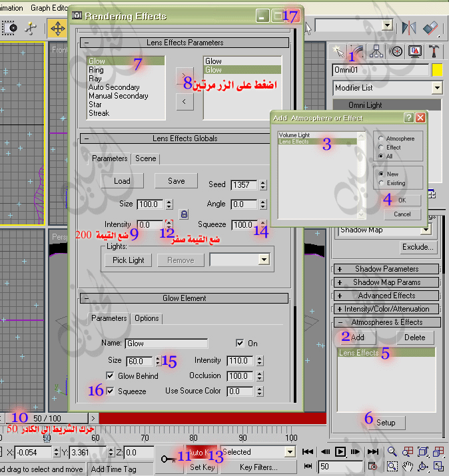449x476 pixels.
Task: Select the Effect radio button
Action: point(380,147)
